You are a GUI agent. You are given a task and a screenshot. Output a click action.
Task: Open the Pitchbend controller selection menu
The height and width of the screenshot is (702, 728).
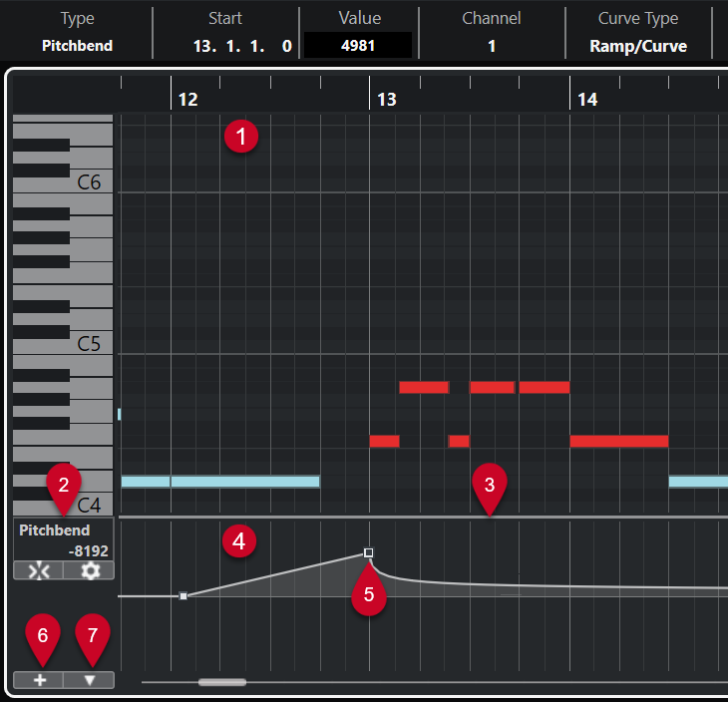click(54, 530)
